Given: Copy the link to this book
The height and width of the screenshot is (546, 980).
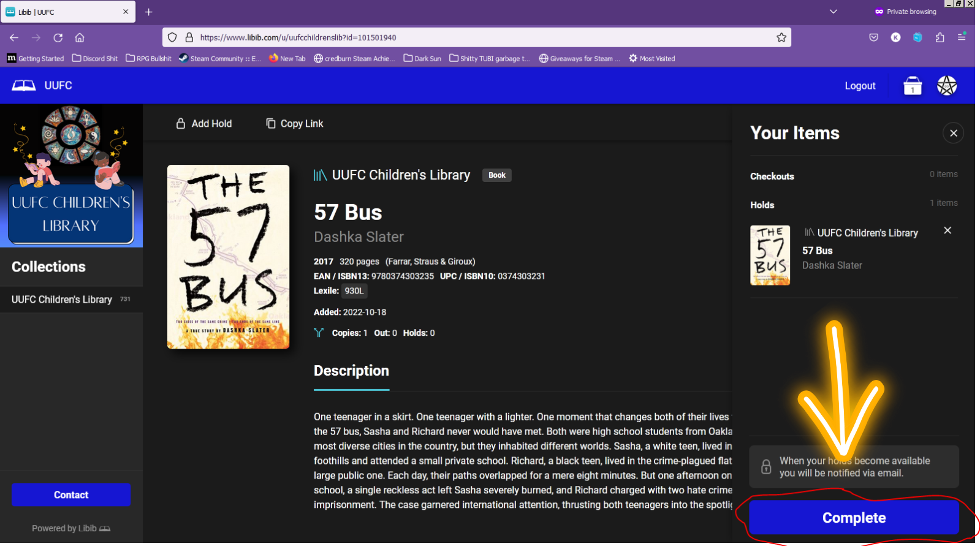Looking at the screenshot, I should pyautogui.click(x=294, y=124).
